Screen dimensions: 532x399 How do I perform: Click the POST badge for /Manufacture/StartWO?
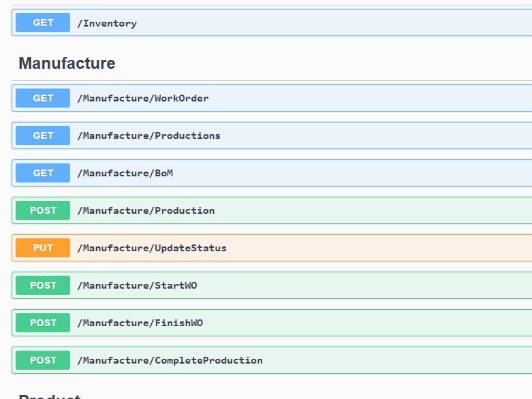tap(43, 285)
